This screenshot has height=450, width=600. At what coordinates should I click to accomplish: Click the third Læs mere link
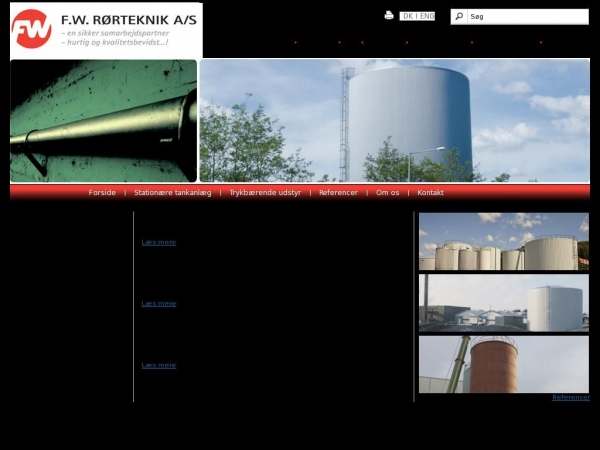158,365
